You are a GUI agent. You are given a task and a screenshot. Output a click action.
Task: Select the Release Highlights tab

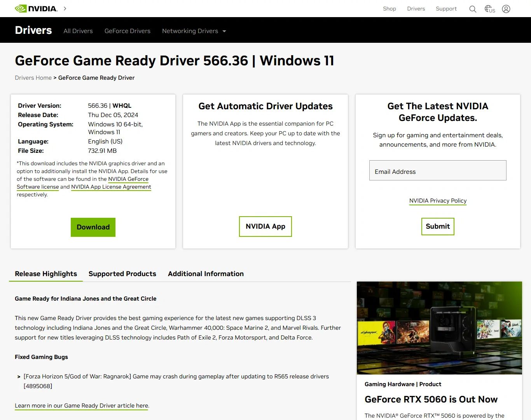pyautogui.click(x=46, y=274)
